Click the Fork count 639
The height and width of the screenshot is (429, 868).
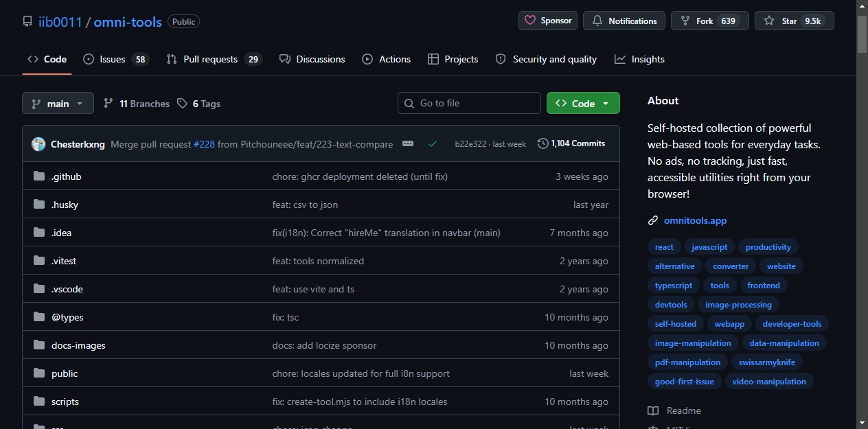coord(729,21)
